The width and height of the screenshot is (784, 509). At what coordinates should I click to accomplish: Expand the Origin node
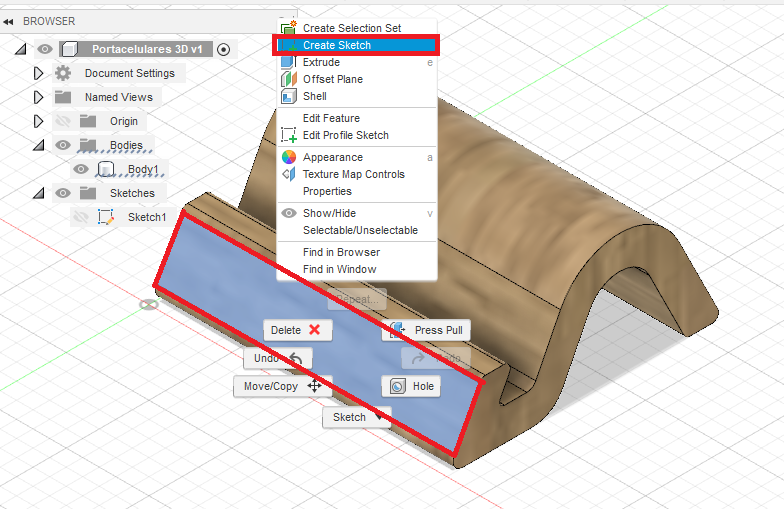[38, 121]
